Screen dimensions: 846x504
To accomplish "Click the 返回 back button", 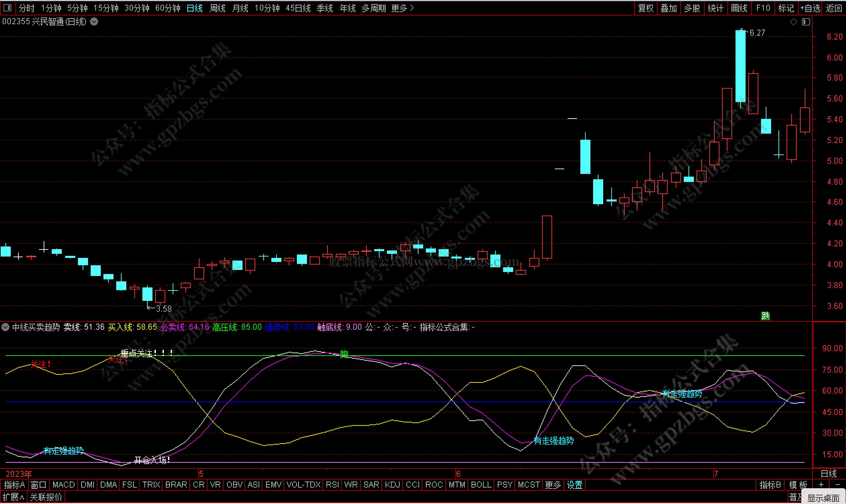I will (834, 8).
